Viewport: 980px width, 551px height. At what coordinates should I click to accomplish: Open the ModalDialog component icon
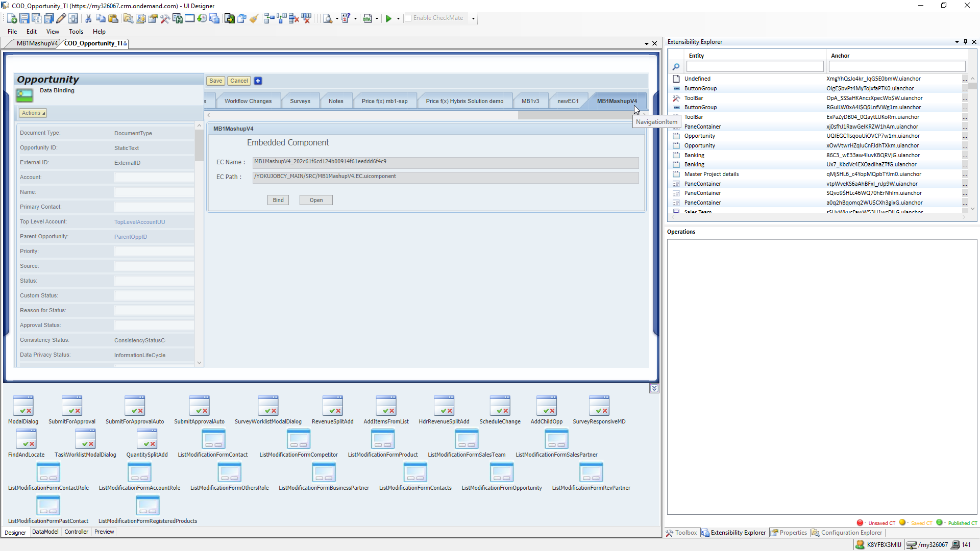[23, 406]
